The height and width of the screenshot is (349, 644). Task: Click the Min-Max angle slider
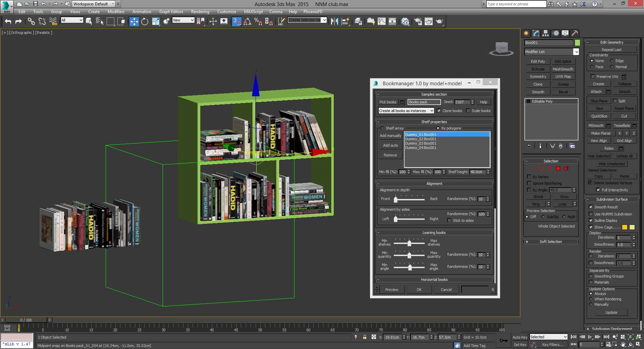coord(409,267)
